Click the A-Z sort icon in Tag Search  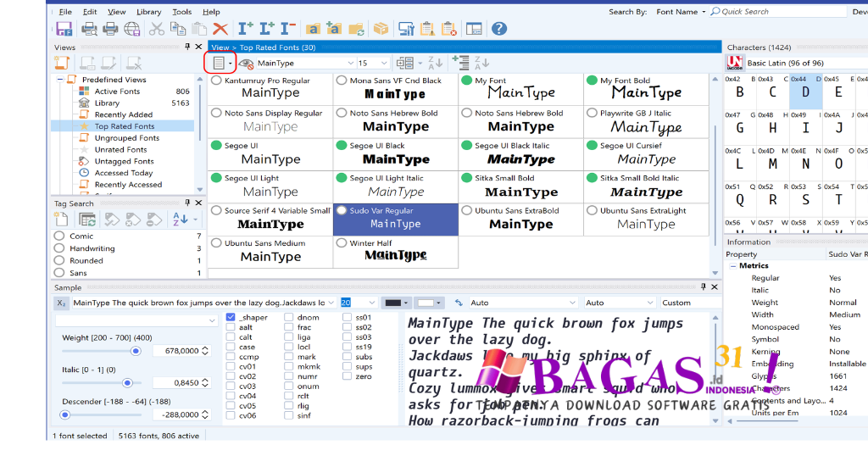(180, 220)
